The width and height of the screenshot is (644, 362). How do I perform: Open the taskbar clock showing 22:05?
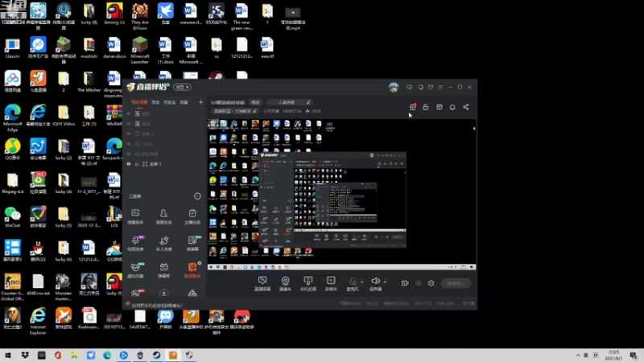tap(613, 355)
